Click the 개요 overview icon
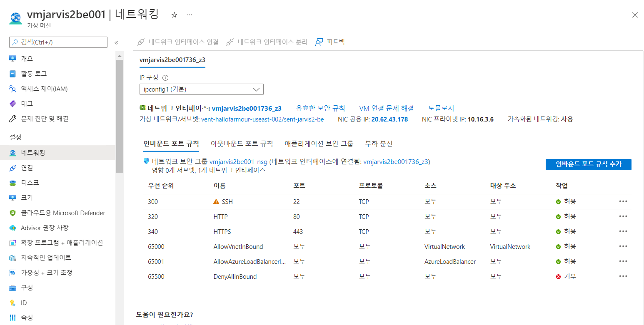 tap(13, 59)
